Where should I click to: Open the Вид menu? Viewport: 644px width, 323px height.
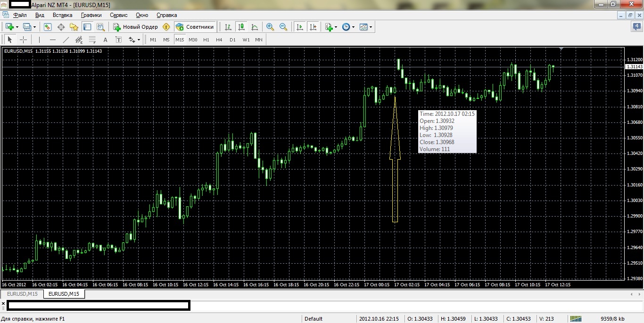40,15
